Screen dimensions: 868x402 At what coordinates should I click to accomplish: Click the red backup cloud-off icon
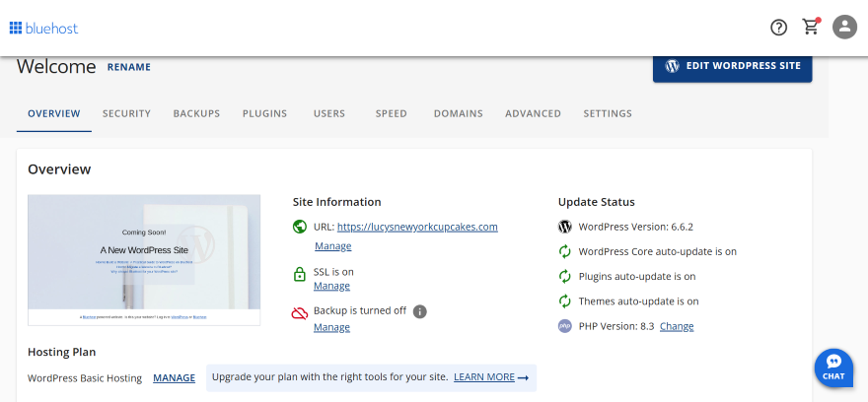(x=300, y=314)
